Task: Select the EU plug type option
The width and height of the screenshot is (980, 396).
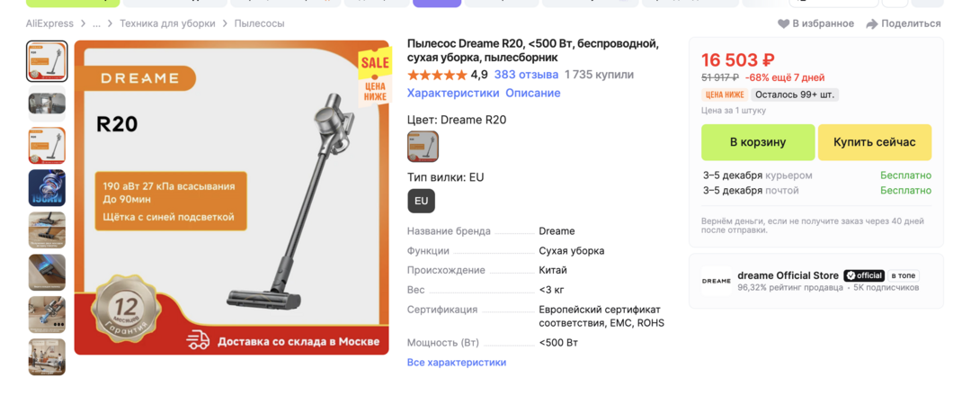Action: tap(422, 201)
